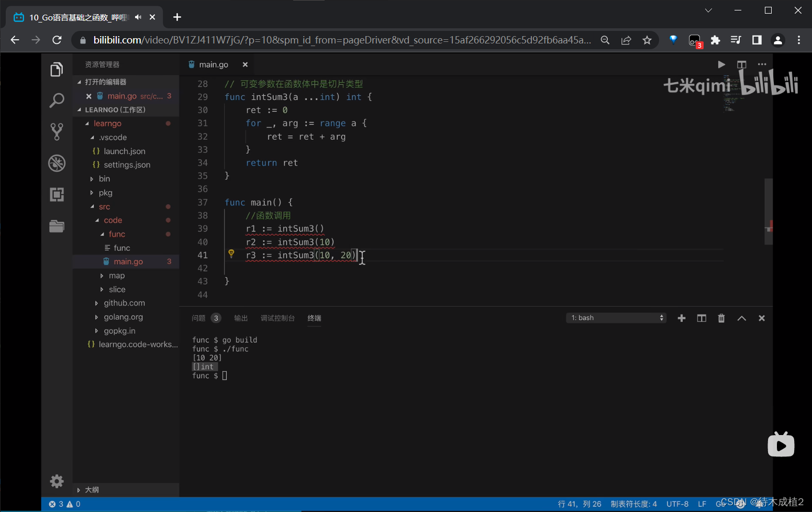Play the video with the bilibili play button
The width and height of the screenshot is (812, 512).
(781, 444)
